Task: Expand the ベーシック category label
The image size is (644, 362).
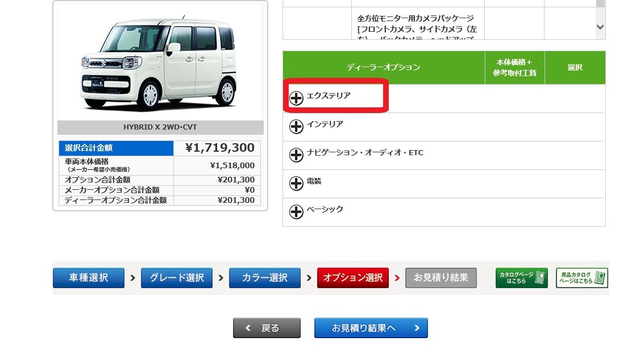Action: 325,210
